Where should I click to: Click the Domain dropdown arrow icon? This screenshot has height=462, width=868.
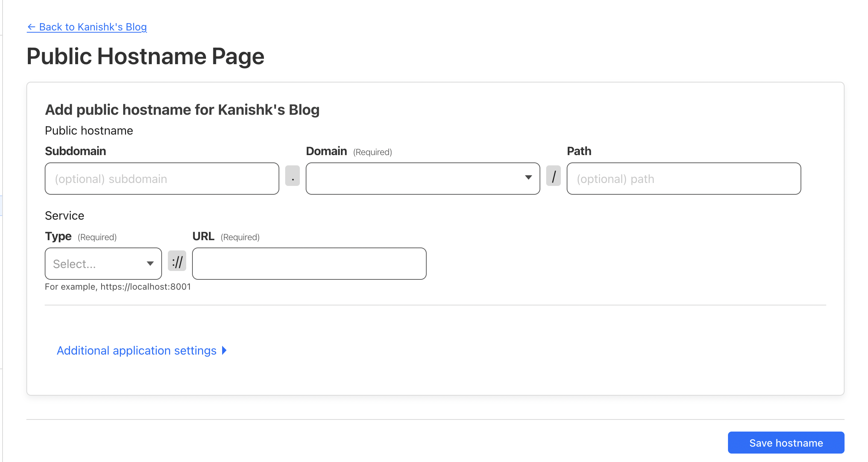pyautogui.click(x=528, y=177)
